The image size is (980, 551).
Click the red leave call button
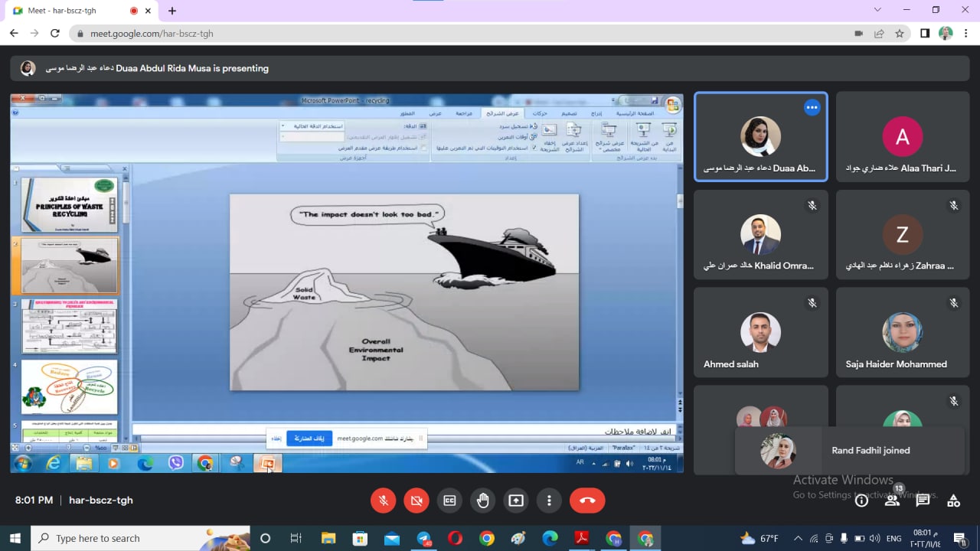[x=587, y=500]
